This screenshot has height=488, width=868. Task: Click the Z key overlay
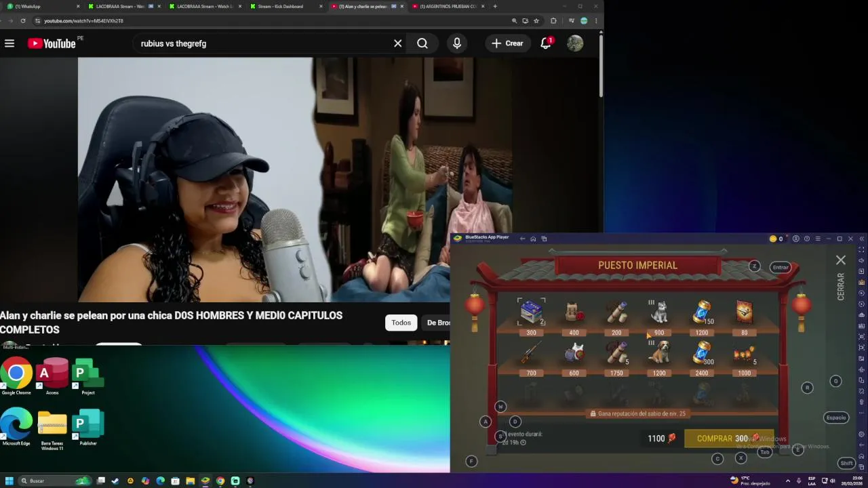[x=755, y=266]
